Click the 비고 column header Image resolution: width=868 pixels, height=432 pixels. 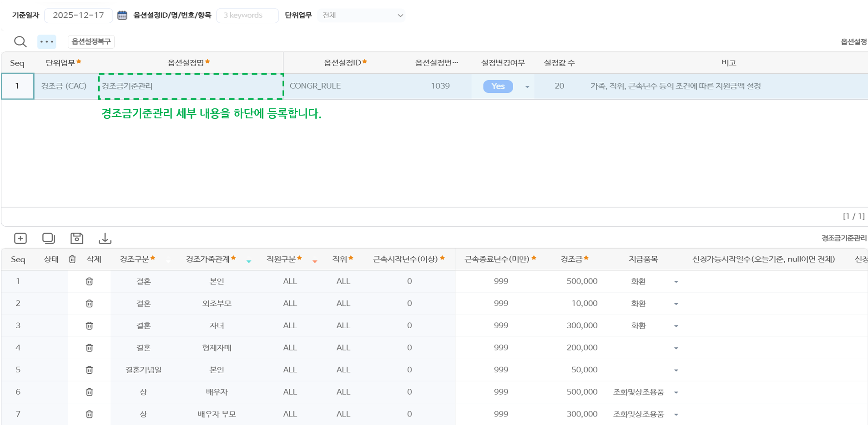(729, 63)
